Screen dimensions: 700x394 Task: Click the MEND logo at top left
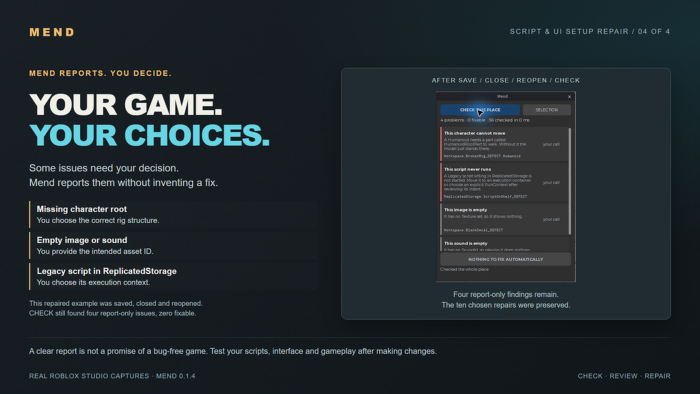(x=52, y=32)
